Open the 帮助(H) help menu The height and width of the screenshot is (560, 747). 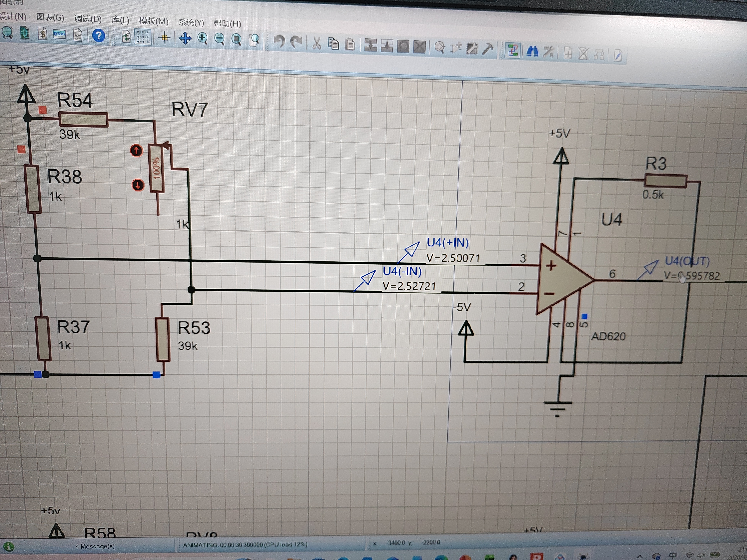(227, 24)
